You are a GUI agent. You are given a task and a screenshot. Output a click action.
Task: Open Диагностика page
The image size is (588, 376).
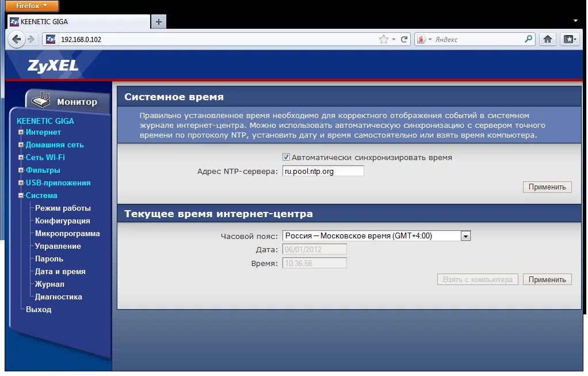point(59,297)
